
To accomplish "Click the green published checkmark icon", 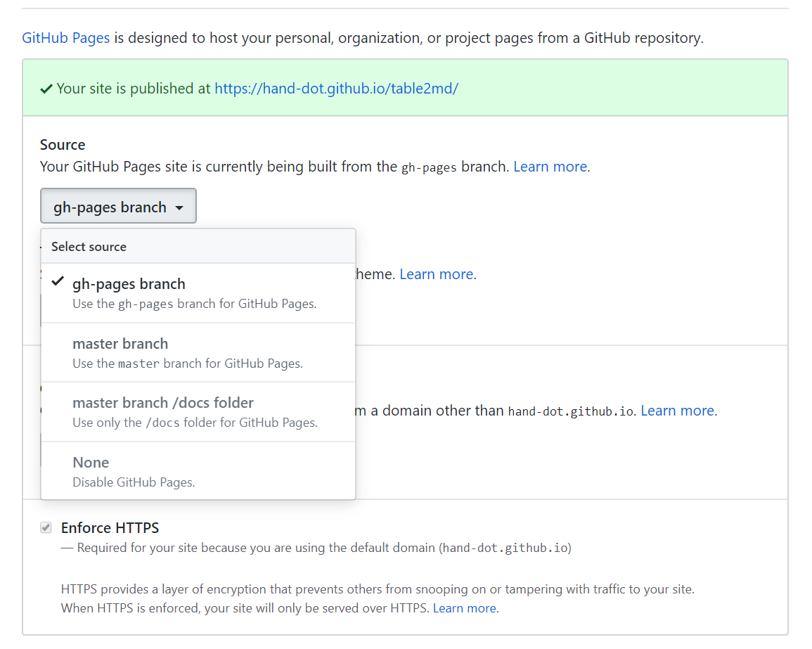I will pyautogui.click(x=46, y=89).
